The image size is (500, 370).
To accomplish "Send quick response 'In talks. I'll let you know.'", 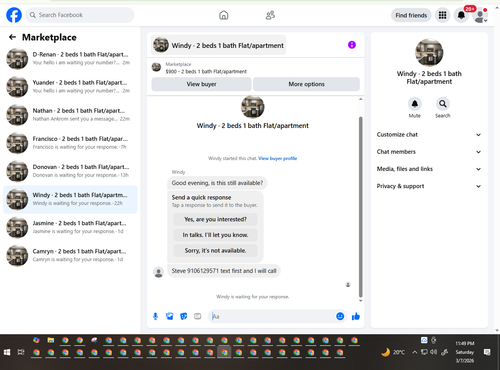I will (215, 235).
